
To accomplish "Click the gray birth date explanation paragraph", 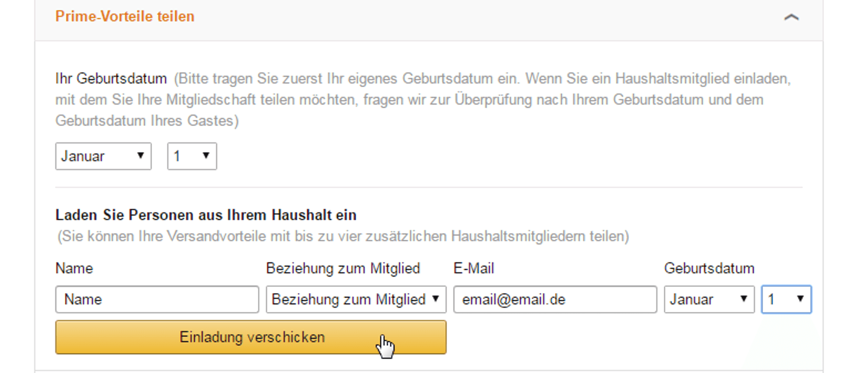I will (409, 100).
